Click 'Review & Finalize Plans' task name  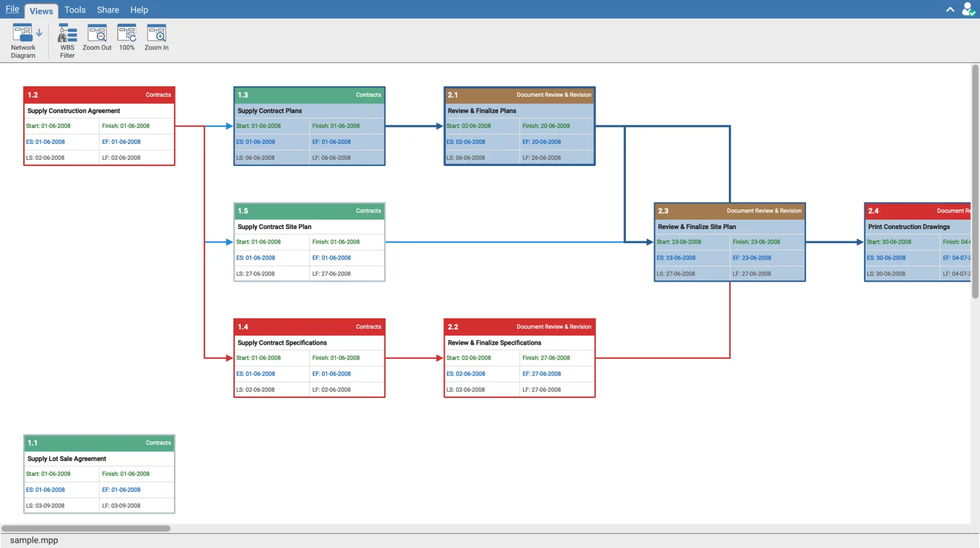coord(482,111)
